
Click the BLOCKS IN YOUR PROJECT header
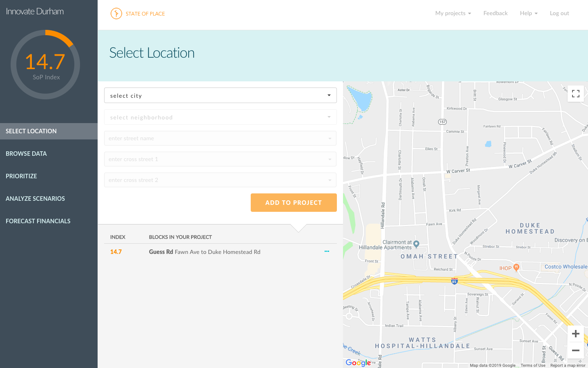[180, 237]
